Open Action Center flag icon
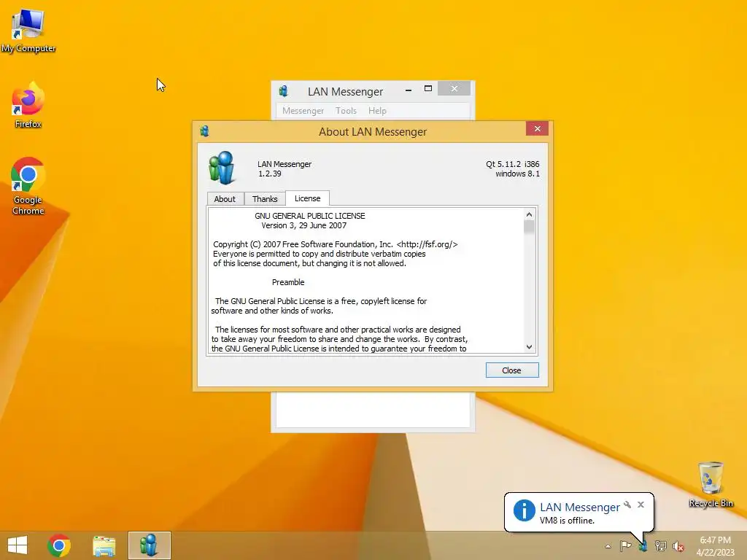This screenshot has height=560, width=747. [625, 545]
